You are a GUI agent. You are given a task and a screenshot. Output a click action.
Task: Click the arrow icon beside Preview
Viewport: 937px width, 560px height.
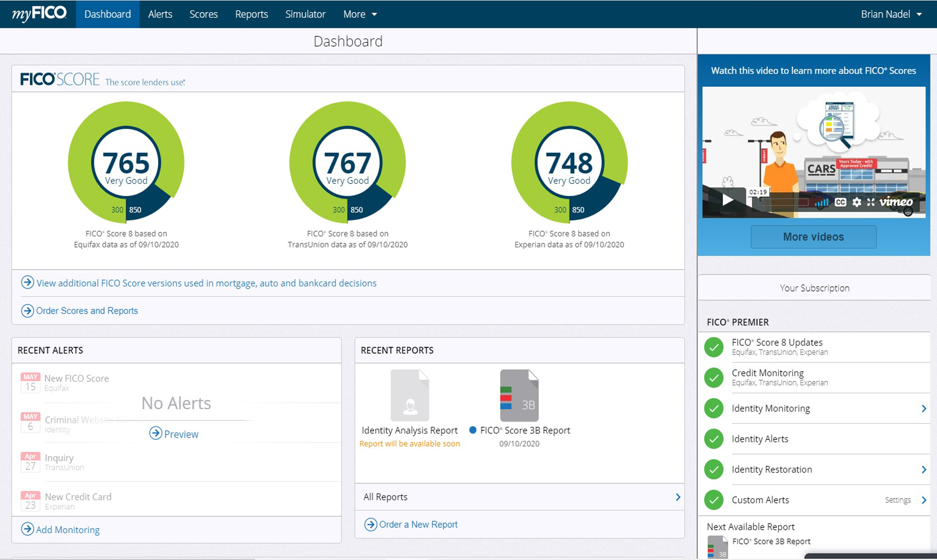156,433
